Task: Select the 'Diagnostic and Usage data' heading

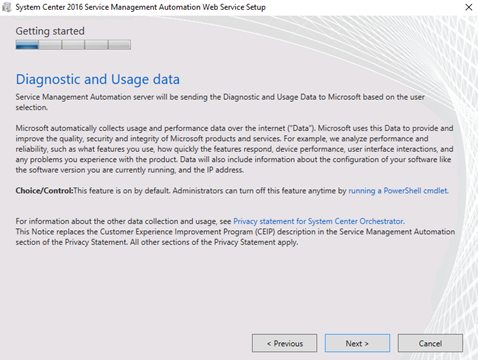Action: (x=98, y=79)
